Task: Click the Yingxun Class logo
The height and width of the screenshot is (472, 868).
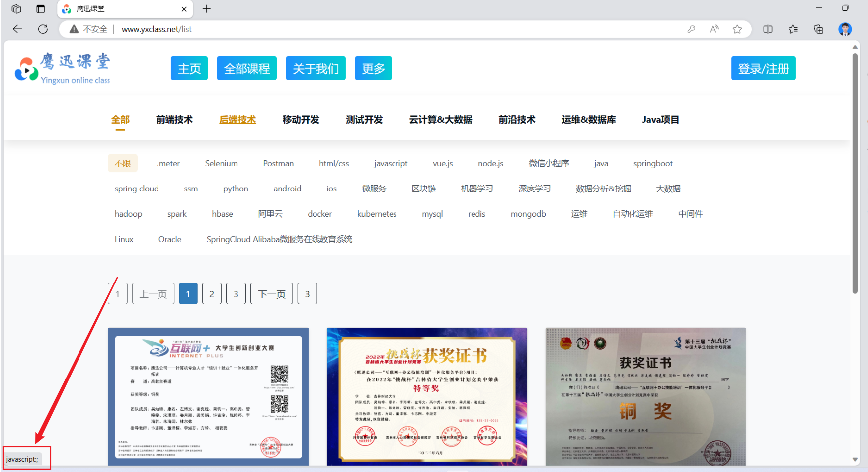Action: 62,68
